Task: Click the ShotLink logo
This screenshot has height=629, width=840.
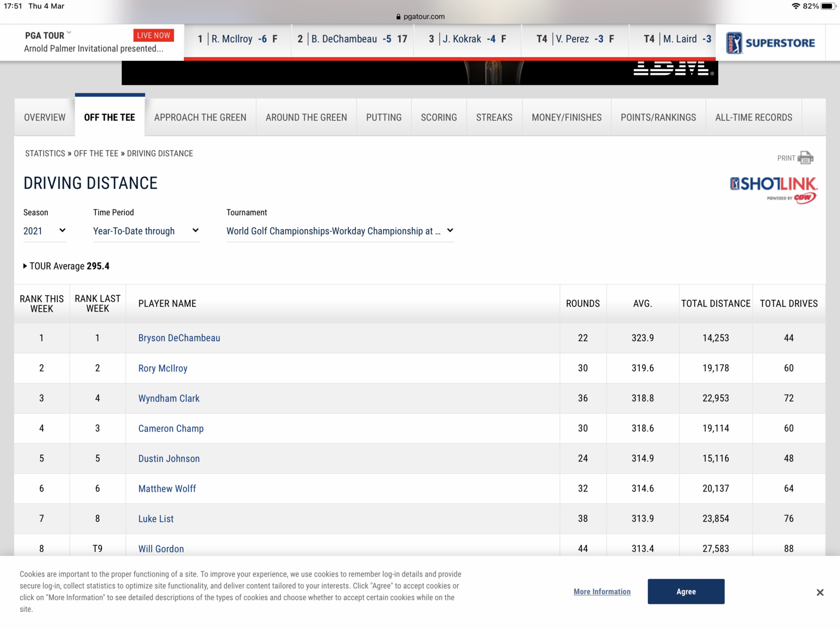Action: pyautogui.click(x=773, y=190)
